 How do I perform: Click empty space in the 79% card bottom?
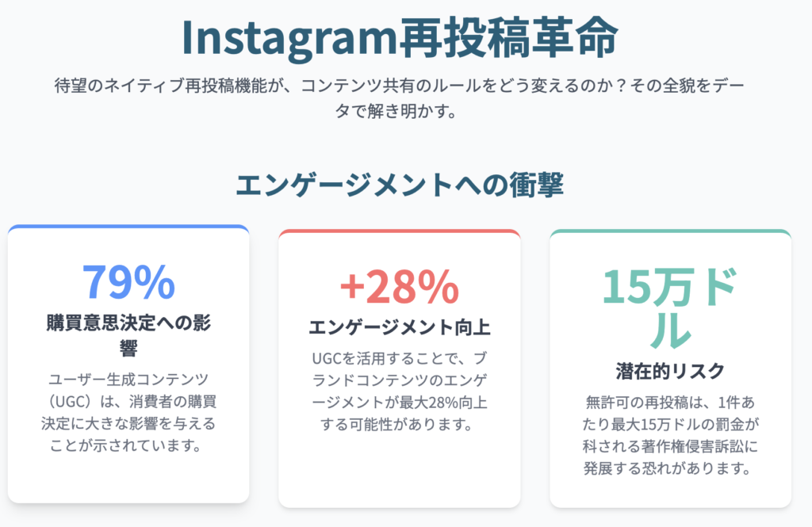pyautogui.click(x=128, y=479)
